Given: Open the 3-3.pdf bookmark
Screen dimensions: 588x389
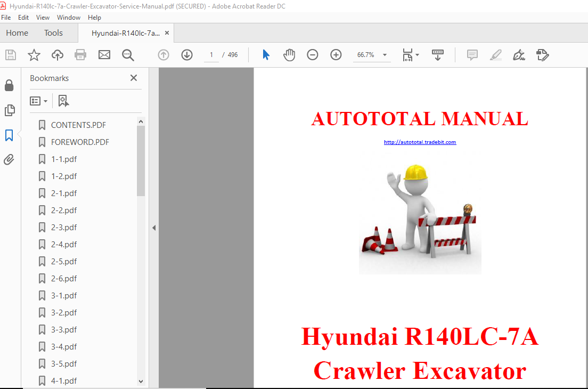Looking at the screenshot, I should tap(64, 330).
